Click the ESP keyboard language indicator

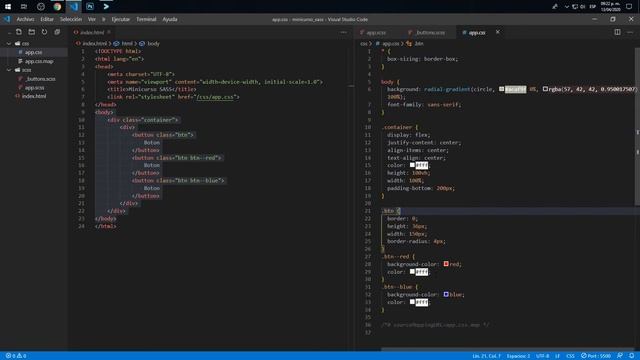point(593,7)
